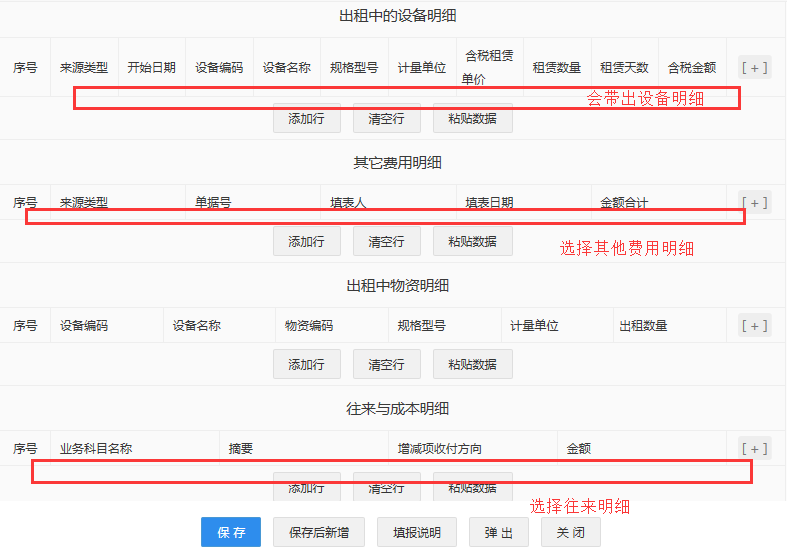
Task: Expand columns with [+] in 出租中的设备明细 table
Action: click(x=754, y=68)
